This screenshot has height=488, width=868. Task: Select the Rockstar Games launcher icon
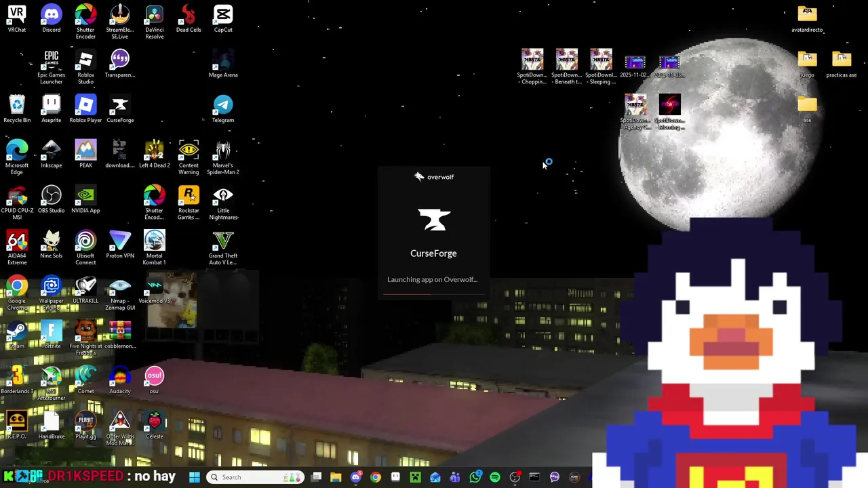click(189, 203)
